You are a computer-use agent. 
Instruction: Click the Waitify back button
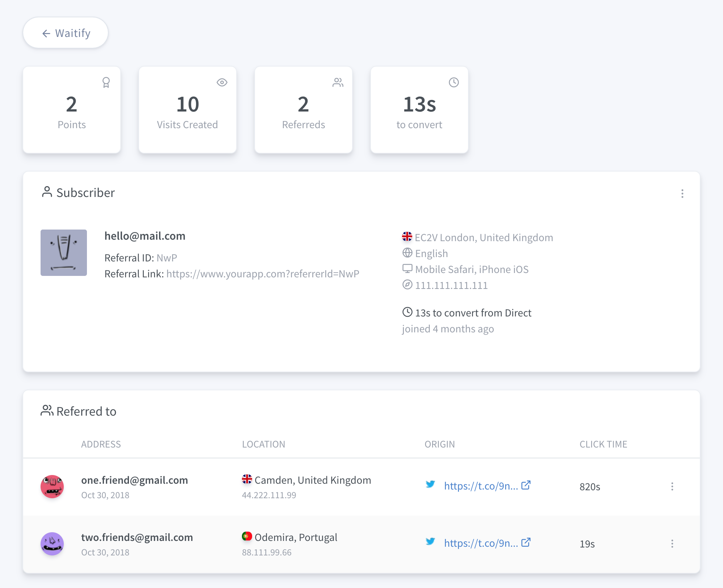[x=66, y=33]
